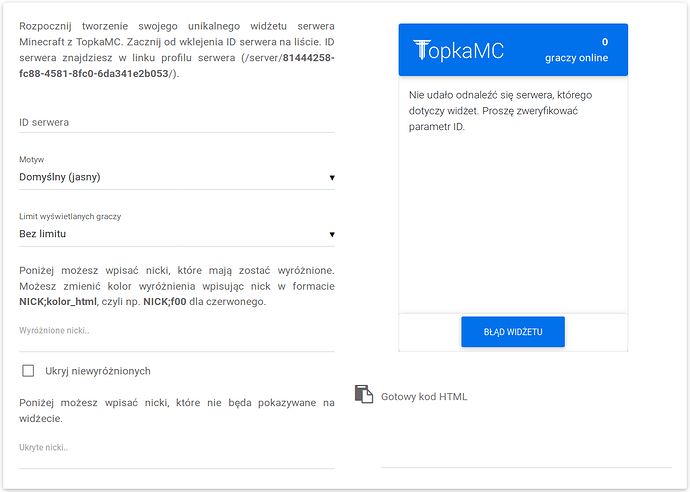This screenshot has height=492, width=690.
Task: Click the Gotowy kod HTML label
Action: [424, 397]
